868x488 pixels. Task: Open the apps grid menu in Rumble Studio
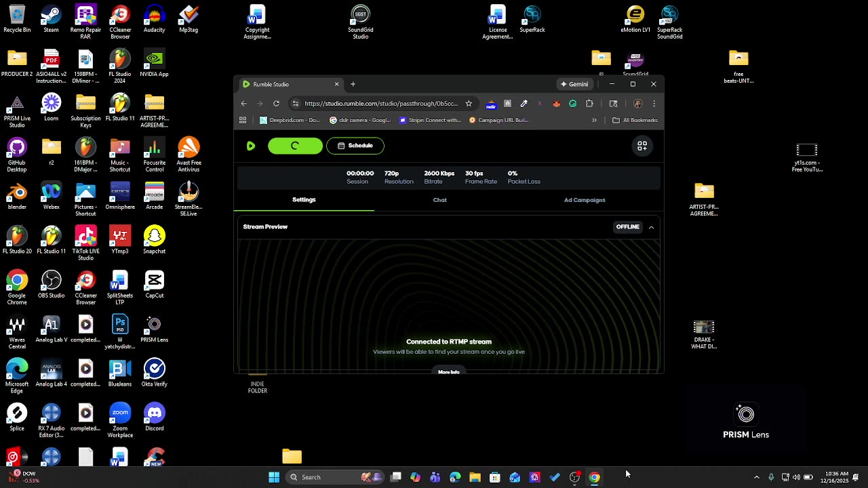[642, 146]
